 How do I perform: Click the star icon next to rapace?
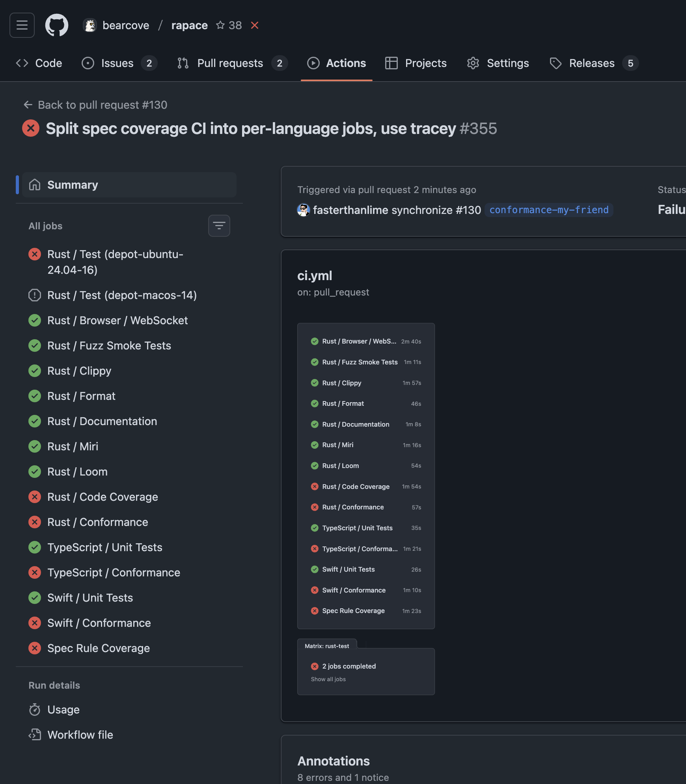pos(220,25)
